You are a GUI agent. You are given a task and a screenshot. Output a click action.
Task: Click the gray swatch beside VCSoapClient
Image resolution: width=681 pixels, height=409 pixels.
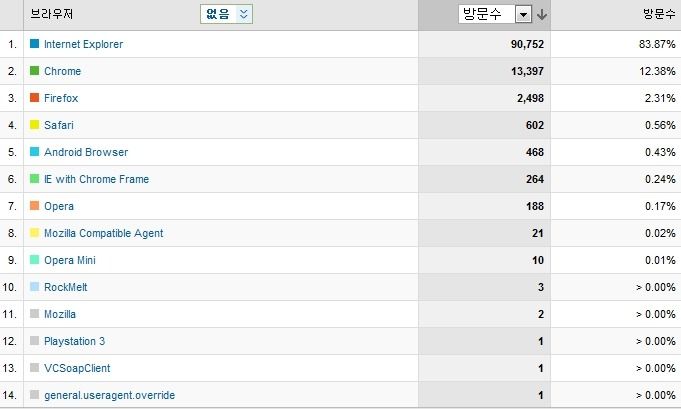pos(34,367)
